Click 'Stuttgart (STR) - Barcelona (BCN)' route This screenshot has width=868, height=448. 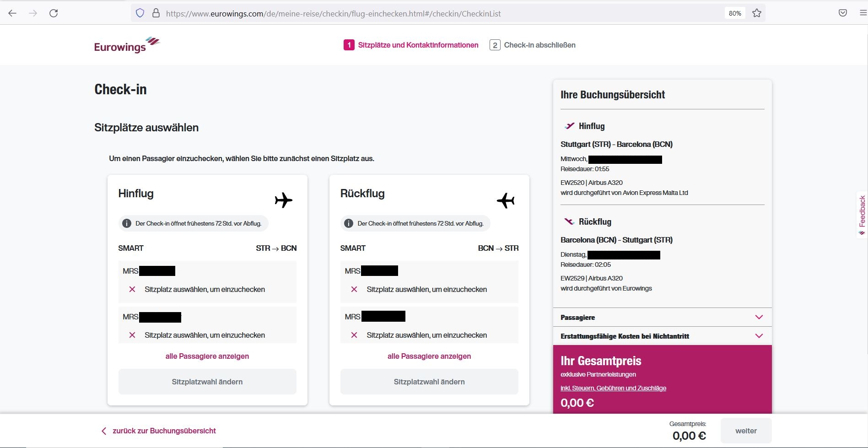tap(616, 144)
